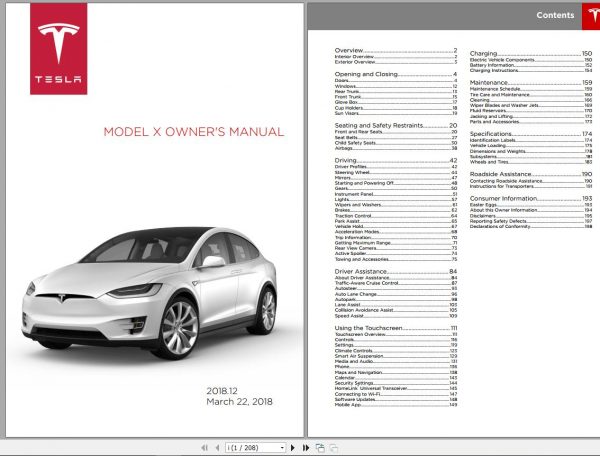
Task: Open 'Charging' section heading
Action: (x=531, y=54)
